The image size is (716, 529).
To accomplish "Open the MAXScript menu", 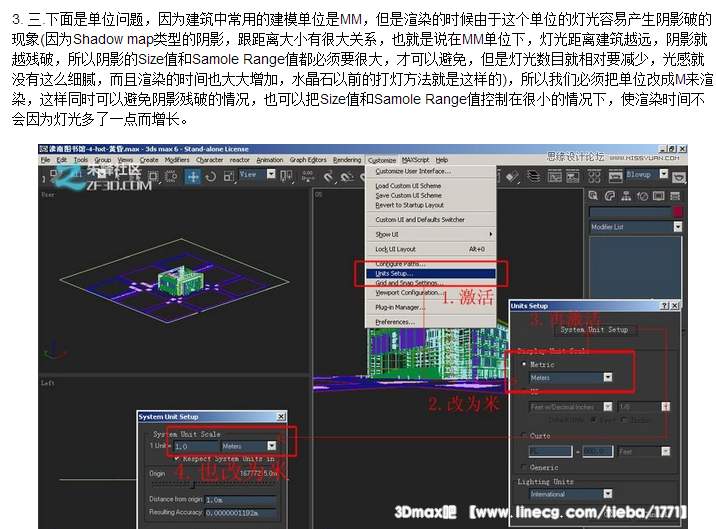I will [x=415, y=160].
